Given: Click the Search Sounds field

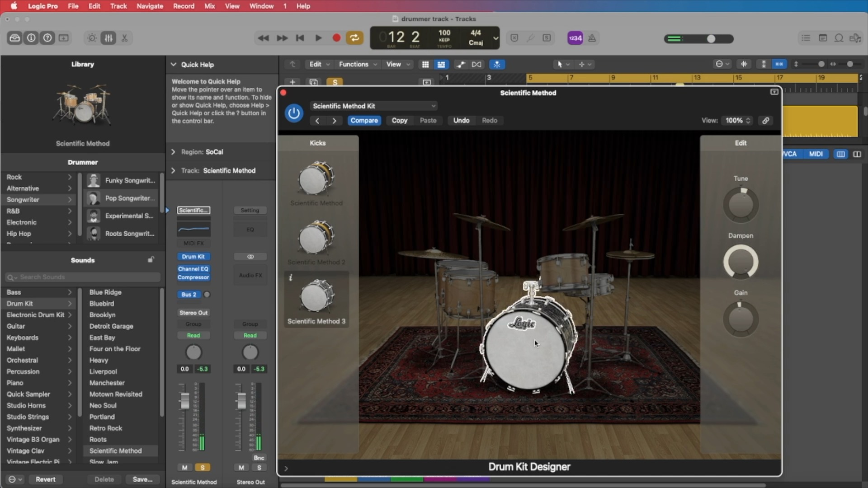Looking at the screenshot, I should pyautogui.click(x=83, y=277).
